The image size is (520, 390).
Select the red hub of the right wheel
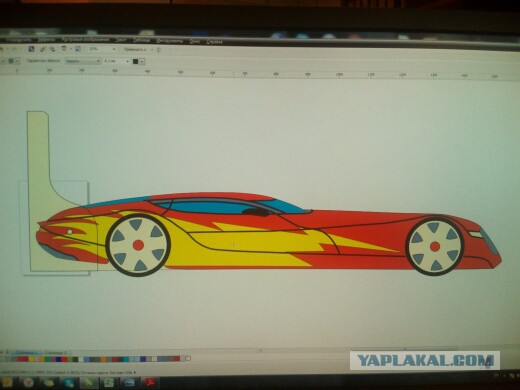pos(435,247)
